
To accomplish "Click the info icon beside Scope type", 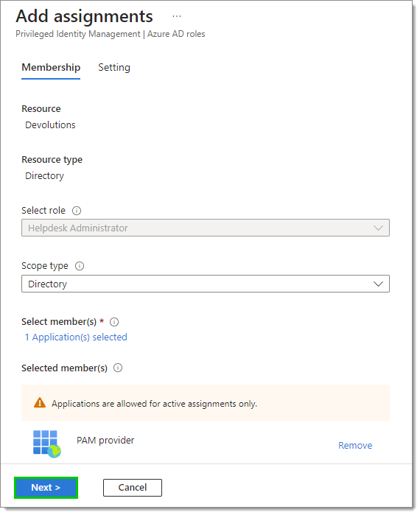I will pos(80,266).
